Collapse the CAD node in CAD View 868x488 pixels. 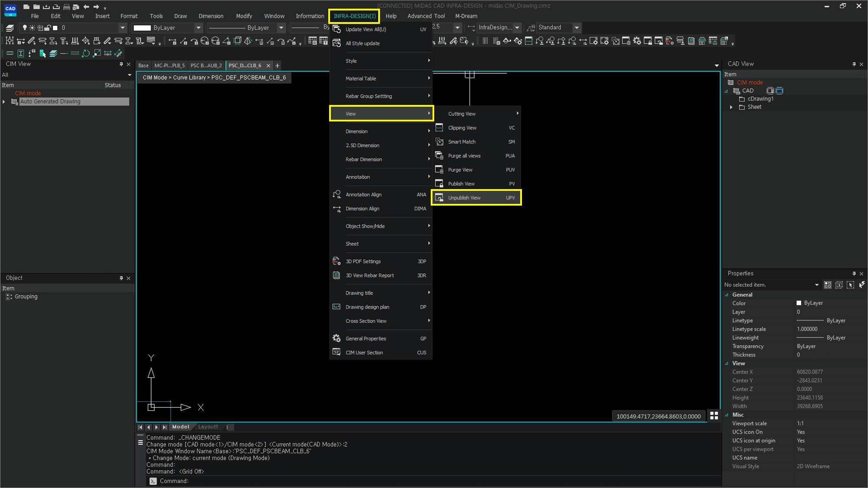click(x=726, y=91)
